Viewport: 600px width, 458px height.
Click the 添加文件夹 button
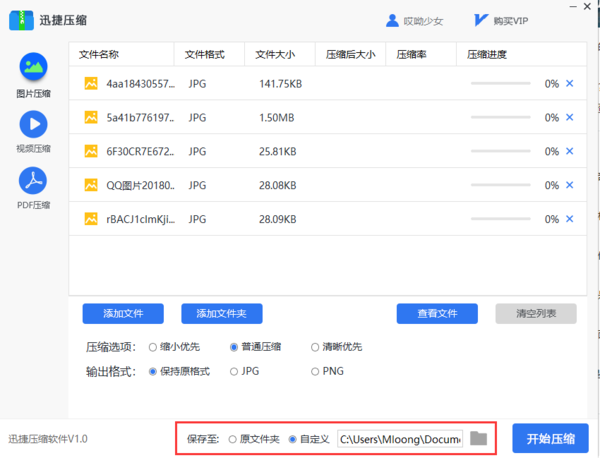pyautogui.click(x=222, y=314)
